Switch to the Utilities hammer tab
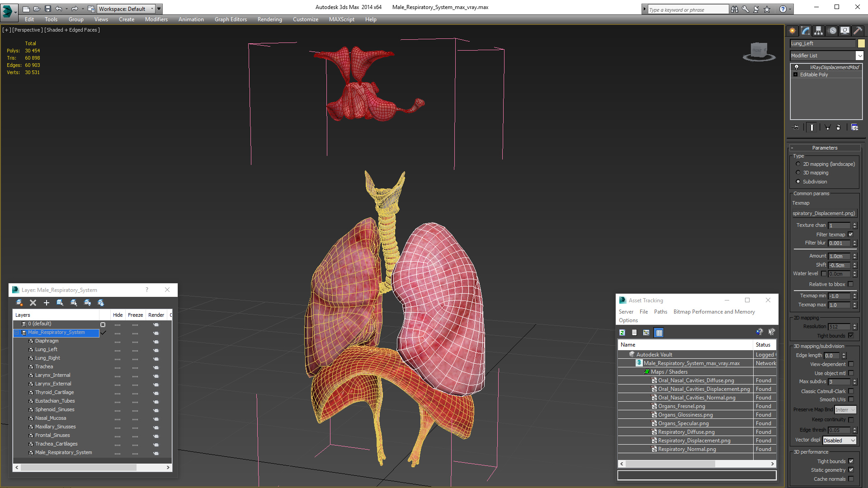This screenshot has width=868, height=488. [x=858, y=31]
